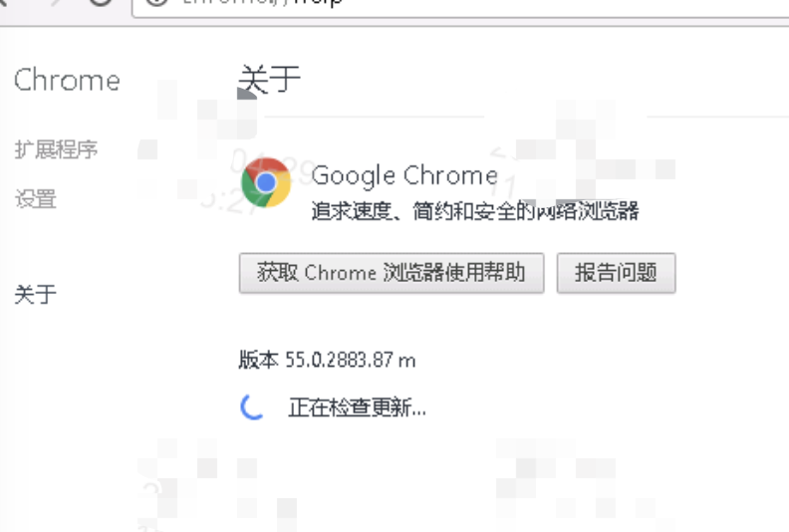
Task: Click the version text 55.0.2883.87 m
Action: coord(351,361)
